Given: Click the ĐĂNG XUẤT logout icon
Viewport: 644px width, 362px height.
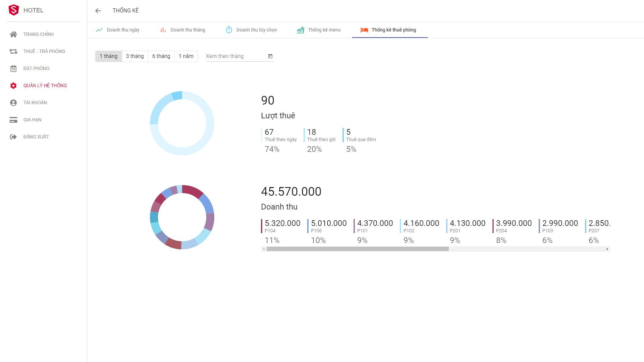Looking at the screenshot, I should click(x=13, y=137).
